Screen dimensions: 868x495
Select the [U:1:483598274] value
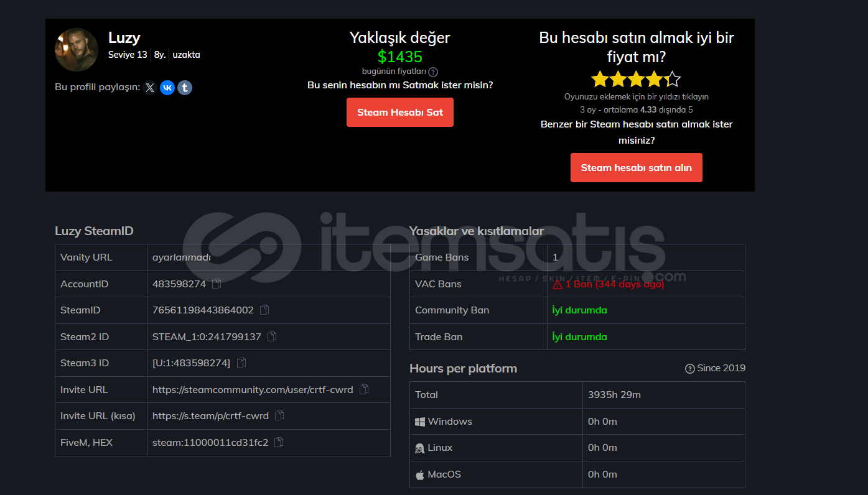click(191, 363)
